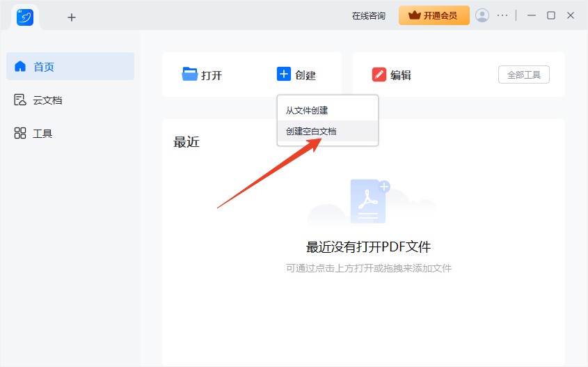
Task: Click the 开通会员 membership button
Action: [434, 15]
